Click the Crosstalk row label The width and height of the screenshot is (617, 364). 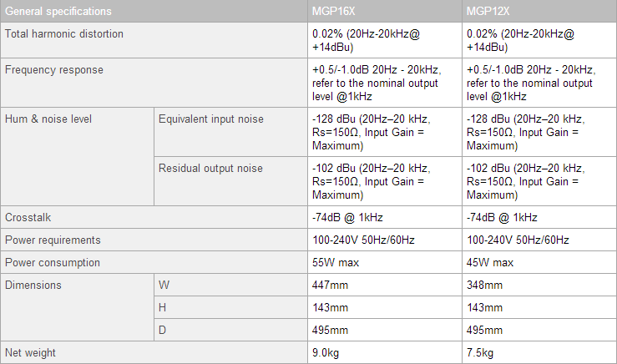154,217
